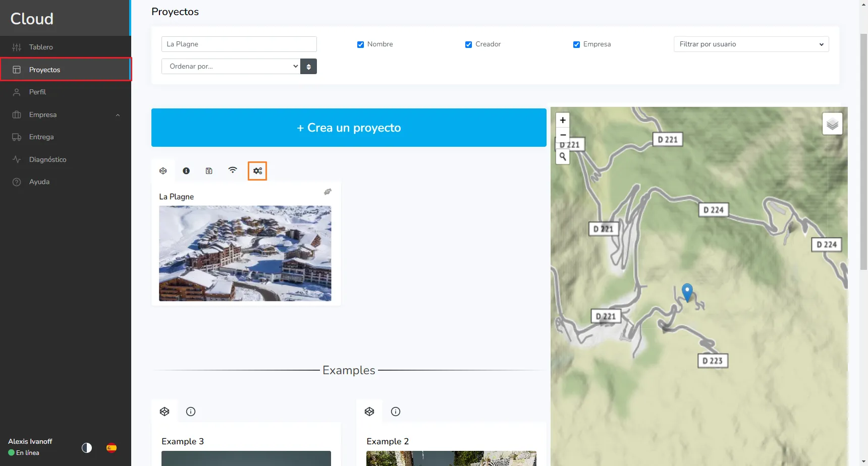Toggle the Empresa filter checkbox
The width and height of the screenshot is (868, 466).
pos(576,44)
